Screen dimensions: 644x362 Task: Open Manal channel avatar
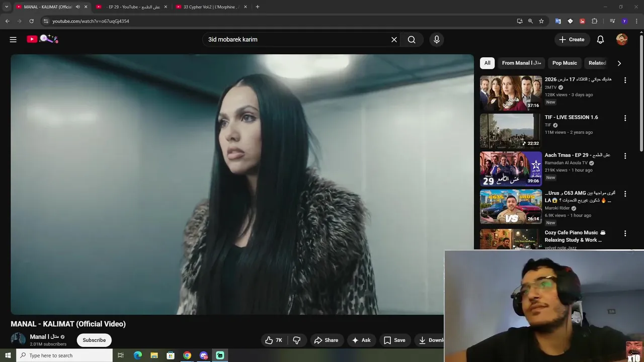click(x=18, y=339)
